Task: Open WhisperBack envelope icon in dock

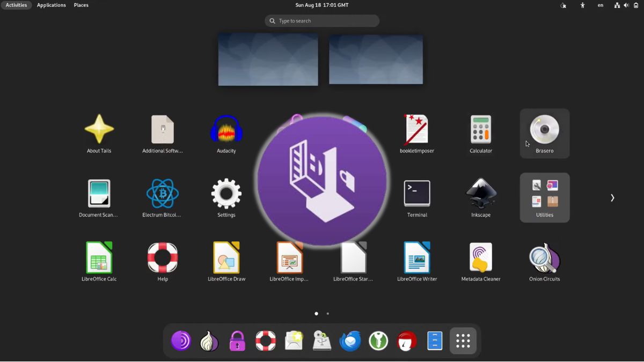Action: [294, 341]
